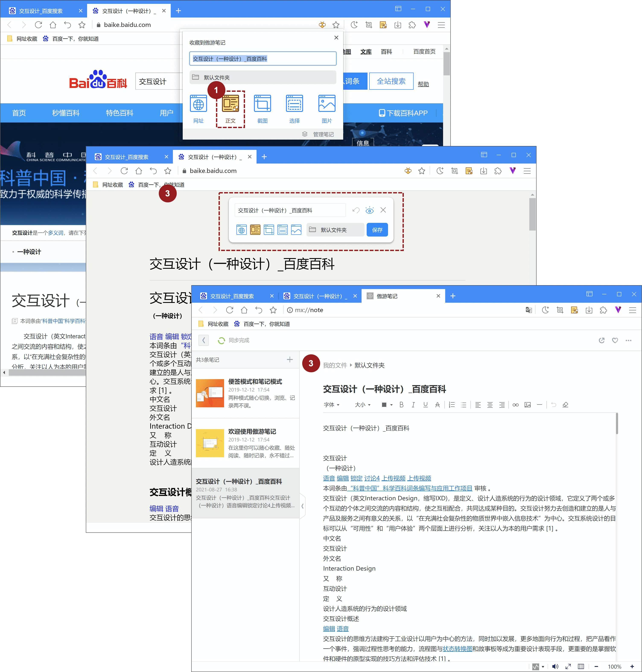Reload the mx://note page in the front window

click(x=230, y=310)
